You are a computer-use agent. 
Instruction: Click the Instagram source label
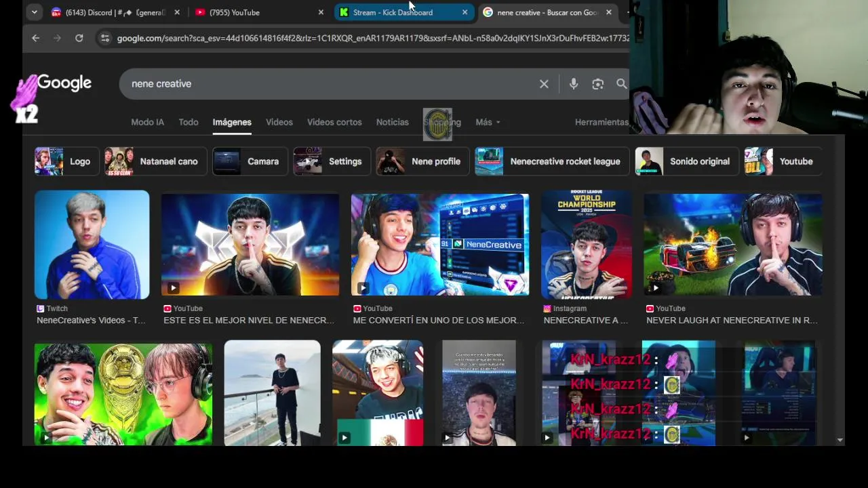coord(565,308)
